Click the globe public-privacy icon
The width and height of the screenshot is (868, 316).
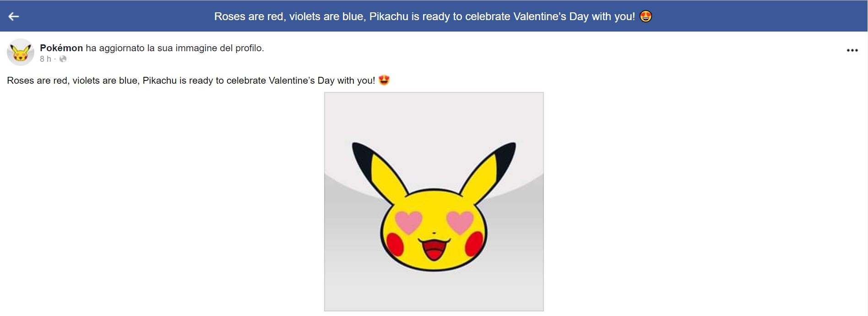63,59
